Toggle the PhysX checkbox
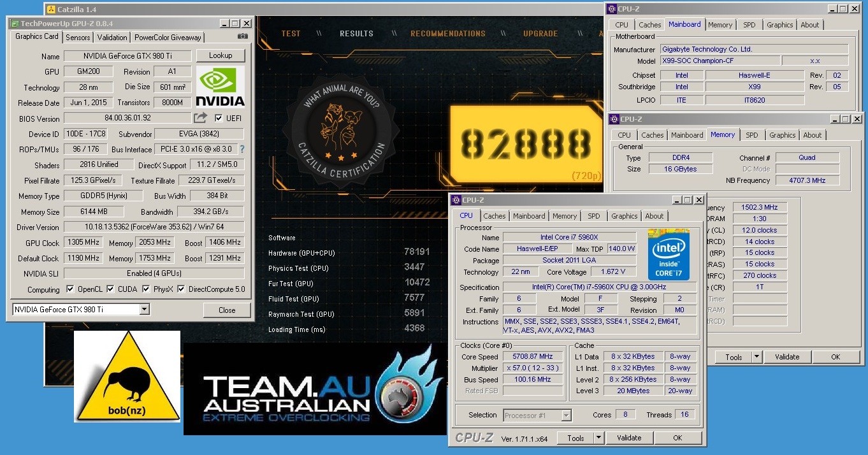 (147, 289)
